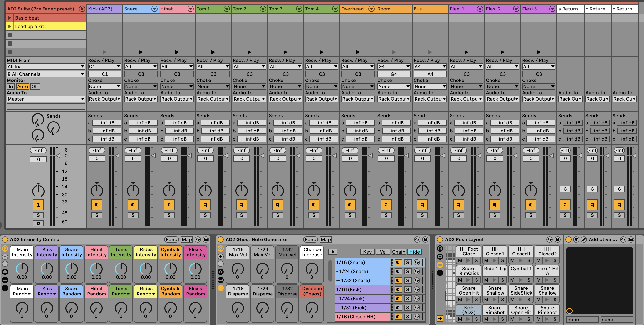Image resolution: width=644 pixels, height=325 pixels.
Task: Set Monitor to In
Action: tap(10, 86)
